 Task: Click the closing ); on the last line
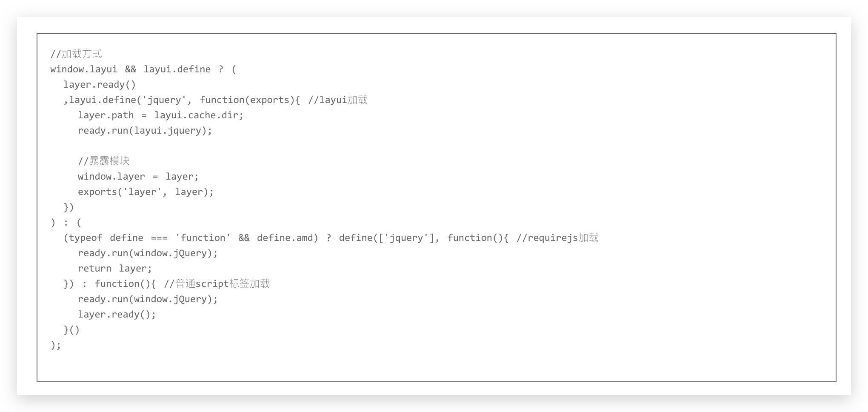[56, 345]
